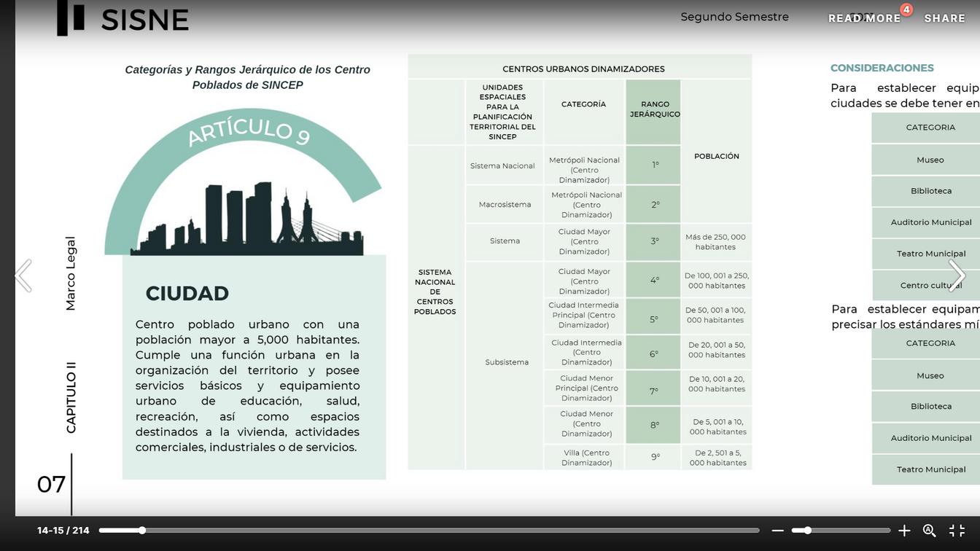Click the rank '9°' cell

(x=655, y=457)
